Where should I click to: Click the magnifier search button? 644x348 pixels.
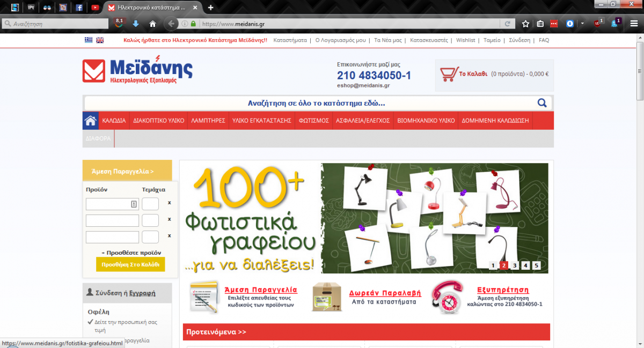(542, 103)
